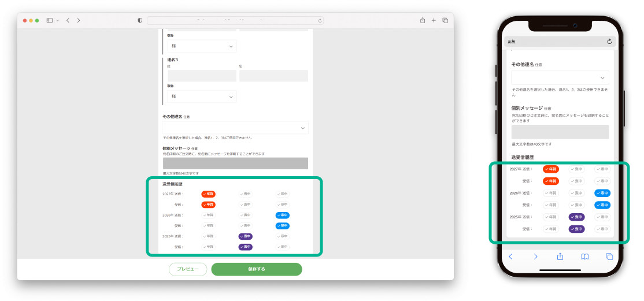Click the desktop 送受信履歴 heading
Screen dimensions: 644x301
[x=172, y=184]
